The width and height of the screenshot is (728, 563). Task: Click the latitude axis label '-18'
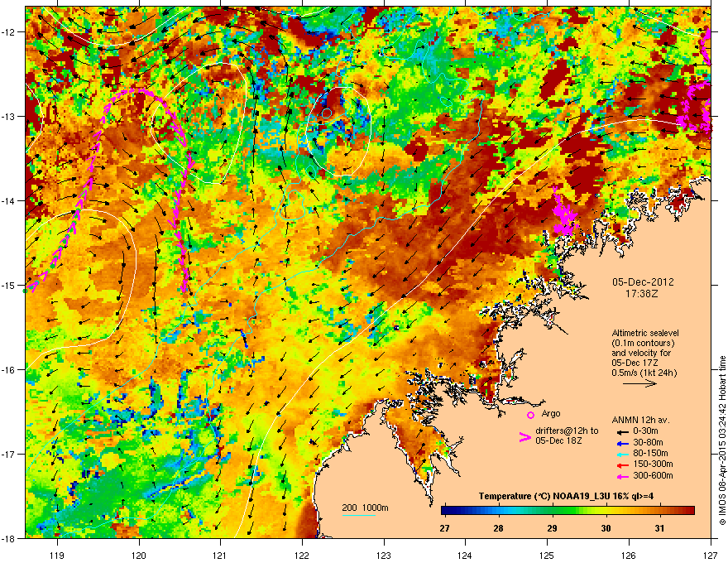tap(9, 538)
